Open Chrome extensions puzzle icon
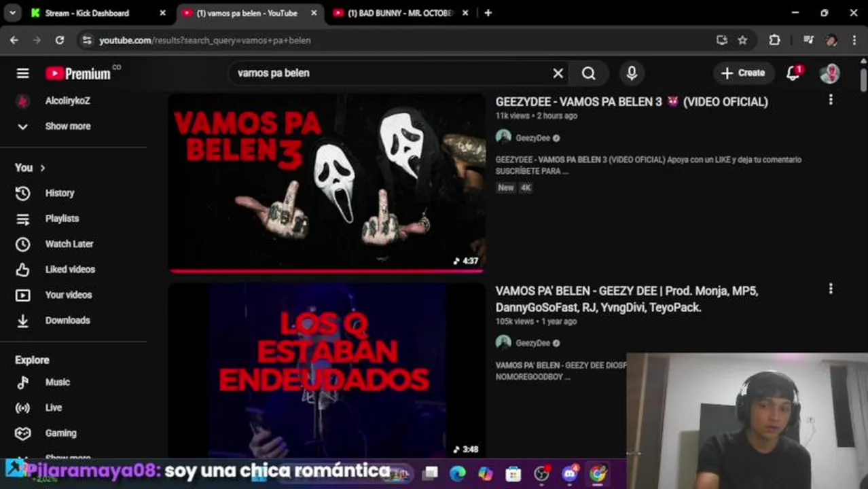Viewport: 868px width, 489px height. (x=774, y=40)
